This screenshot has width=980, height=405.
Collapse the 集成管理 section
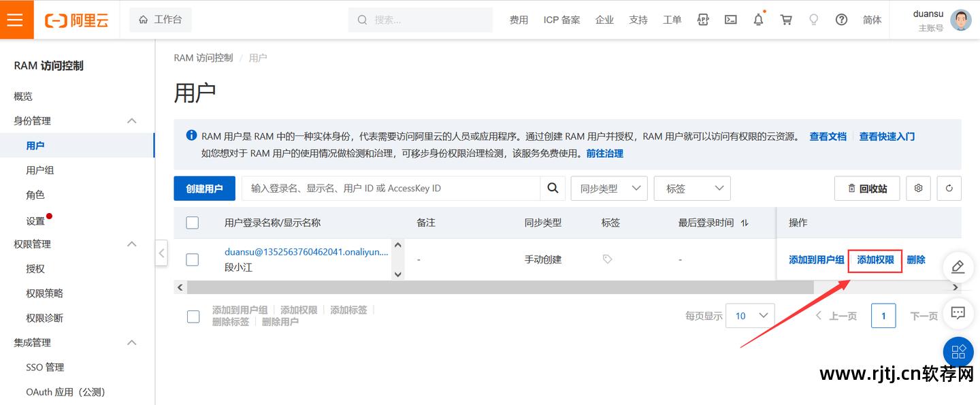tap(132, 342)
